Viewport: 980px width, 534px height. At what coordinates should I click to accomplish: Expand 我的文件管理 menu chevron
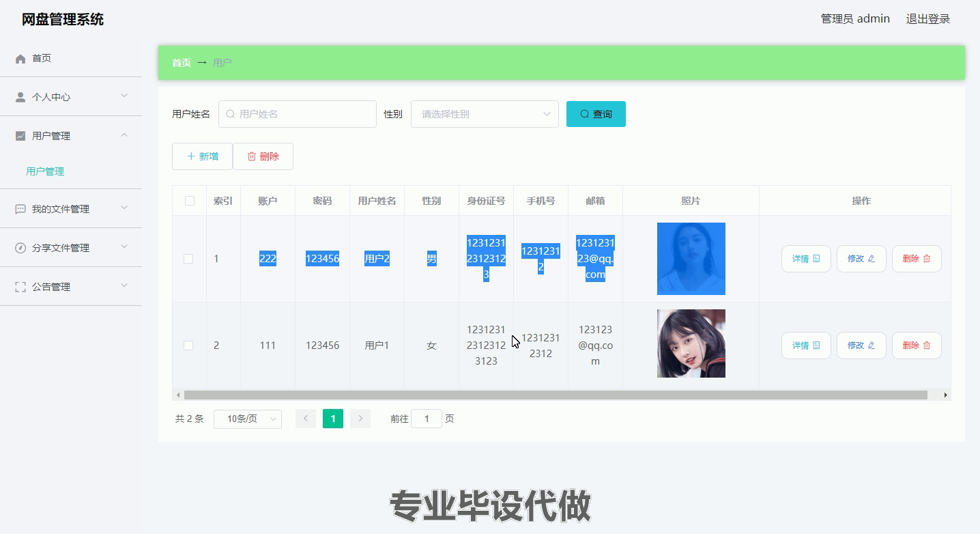124,208
